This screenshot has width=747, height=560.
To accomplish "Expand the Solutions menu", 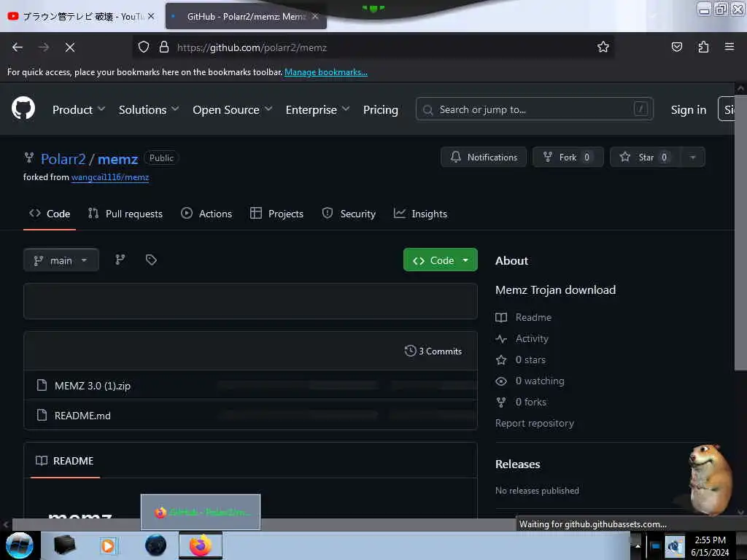I will coord(149,109).
